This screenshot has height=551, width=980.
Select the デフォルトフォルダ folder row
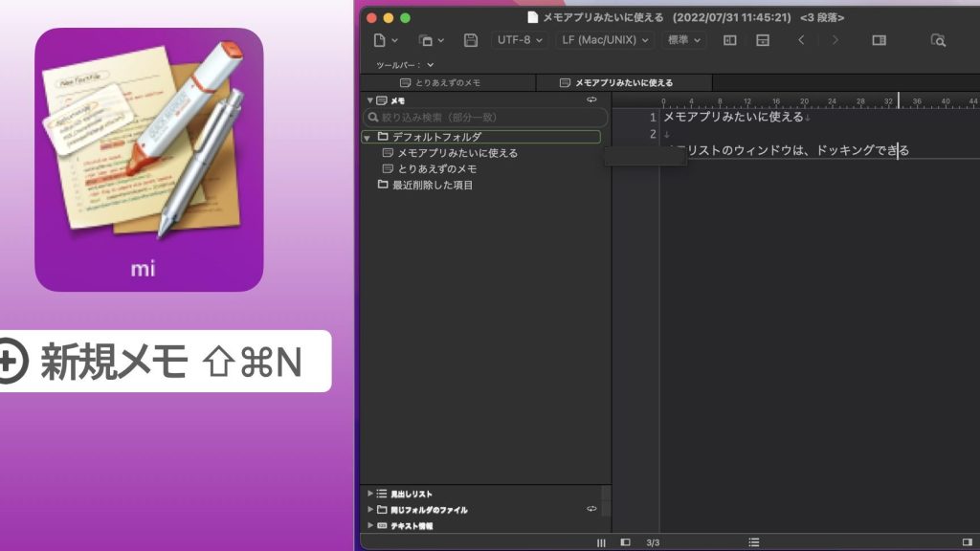(481, 137)
